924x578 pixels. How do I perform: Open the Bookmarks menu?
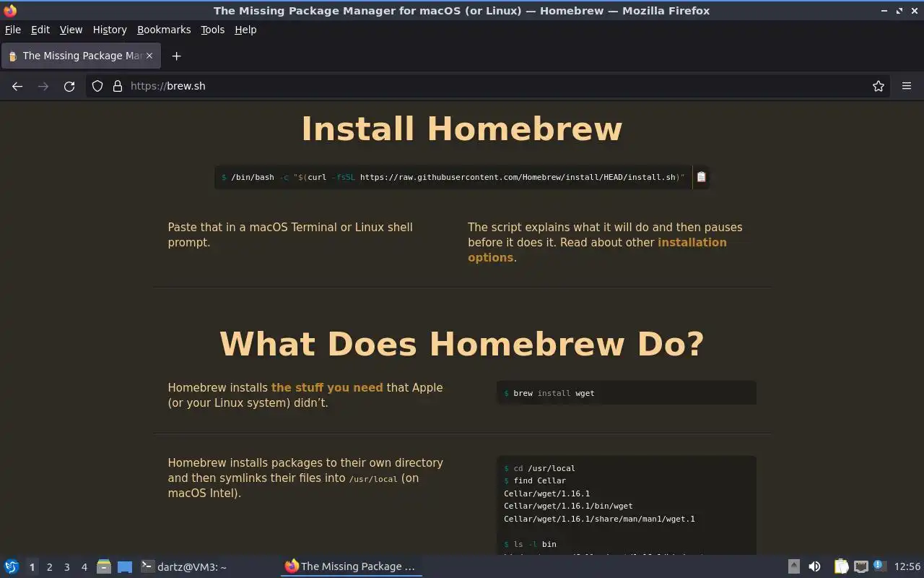click(164, 30)
